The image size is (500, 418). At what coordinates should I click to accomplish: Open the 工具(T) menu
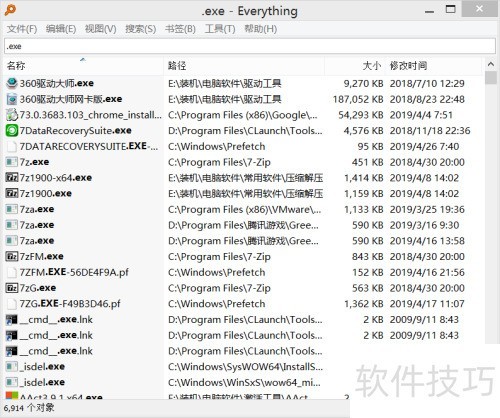[220, 29]
